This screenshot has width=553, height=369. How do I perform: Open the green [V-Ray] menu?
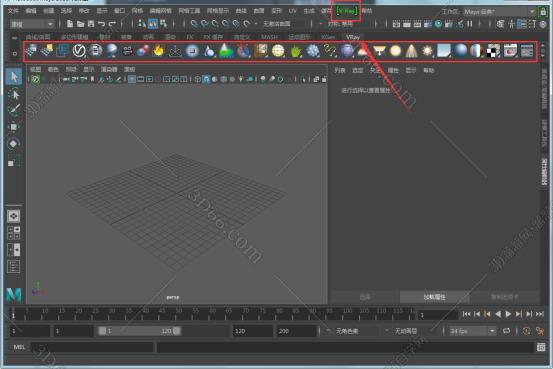click(346, 11)
